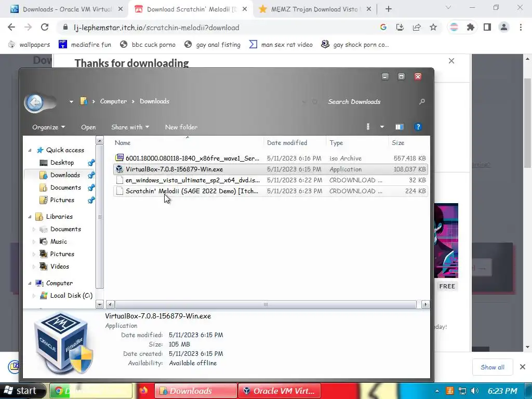
Task: Open Chrome extensions puzzle icon
Action: point(470,28)
